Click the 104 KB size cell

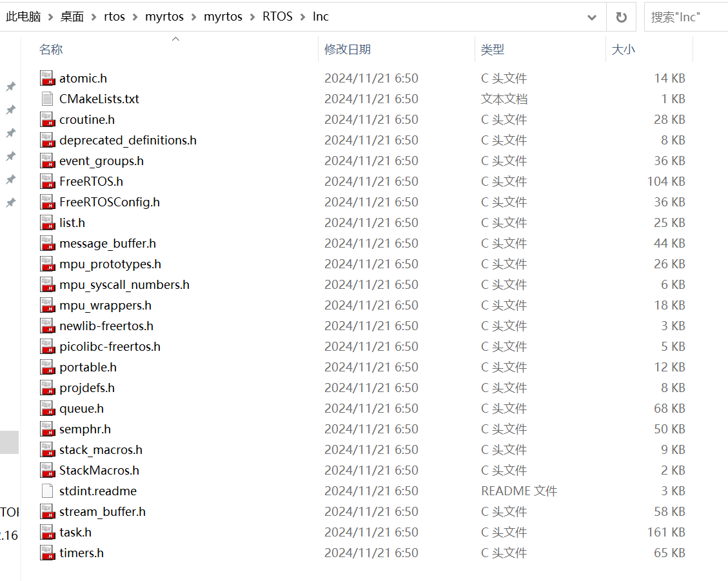[x=666, y=182]
